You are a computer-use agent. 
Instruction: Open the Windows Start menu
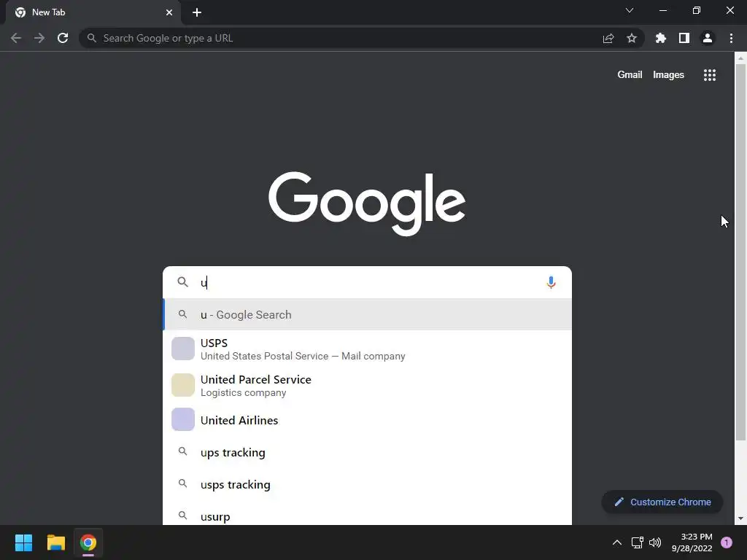click(23, 542)
